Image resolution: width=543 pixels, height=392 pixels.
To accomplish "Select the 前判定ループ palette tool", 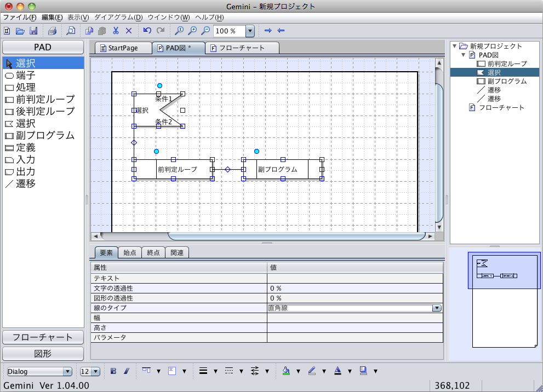I will (x=43, y=100).
